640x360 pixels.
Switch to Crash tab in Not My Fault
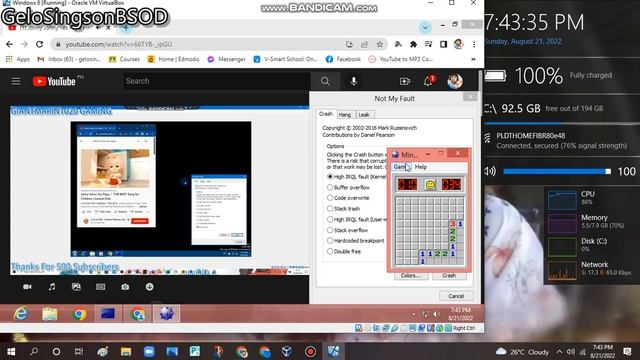[326, 114]
